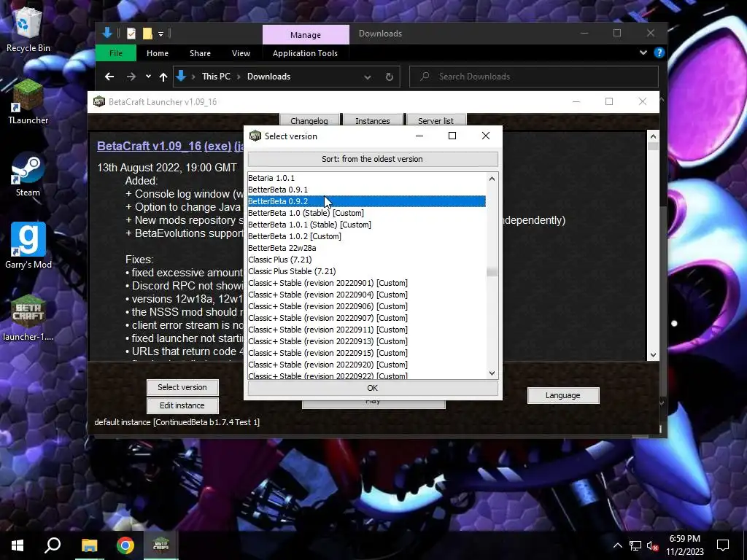Screen dimensions: 747x560
Task: Click Properties icon in Explorer quick access toolbar
Action: coord(131,34)
